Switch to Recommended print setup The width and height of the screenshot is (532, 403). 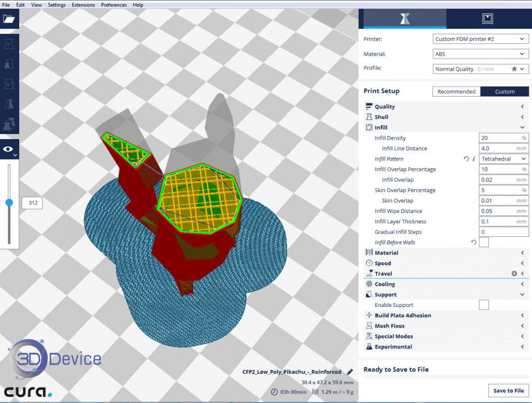click(x=456, y=91)
